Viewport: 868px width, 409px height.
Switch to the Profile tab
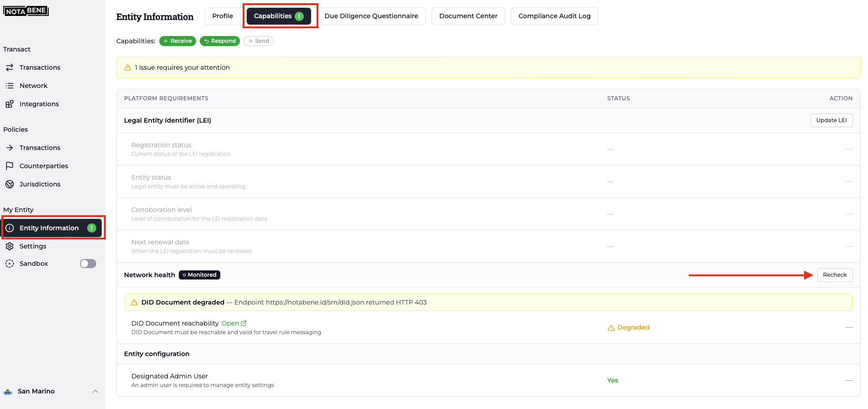click(x=223, y=16)
